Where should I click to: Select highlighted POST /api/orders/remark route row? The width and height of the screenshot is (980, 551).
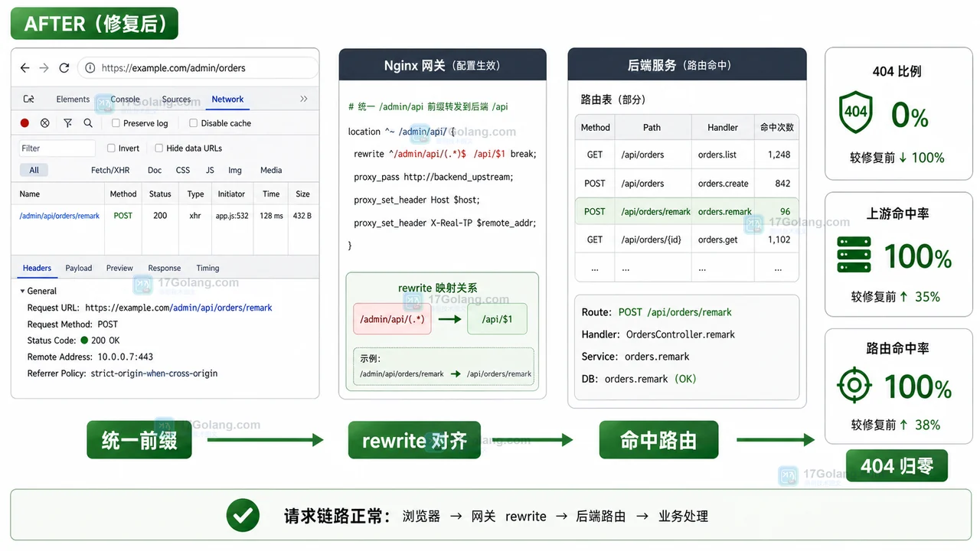687,212
